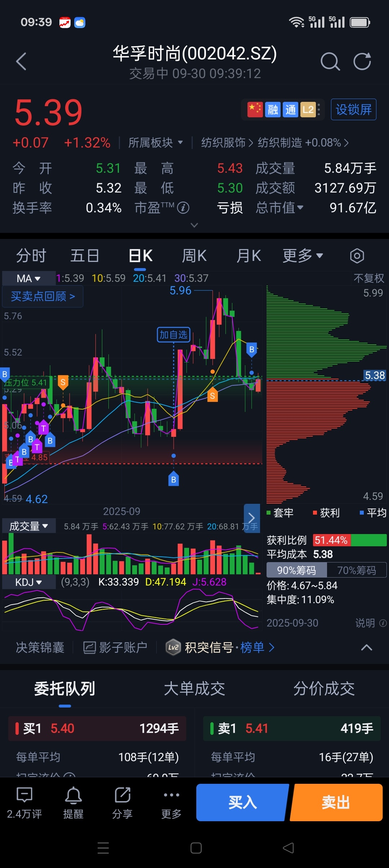Open stock search magnifier icon

click(x=330, y=62)
